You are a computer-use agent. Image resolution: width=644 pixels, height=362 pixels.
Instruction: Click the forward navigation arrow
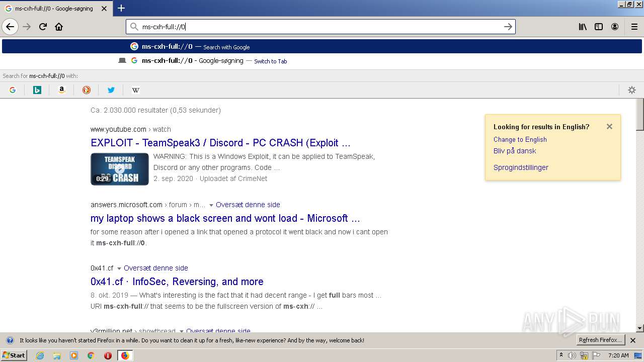click(x=27, y=27)
